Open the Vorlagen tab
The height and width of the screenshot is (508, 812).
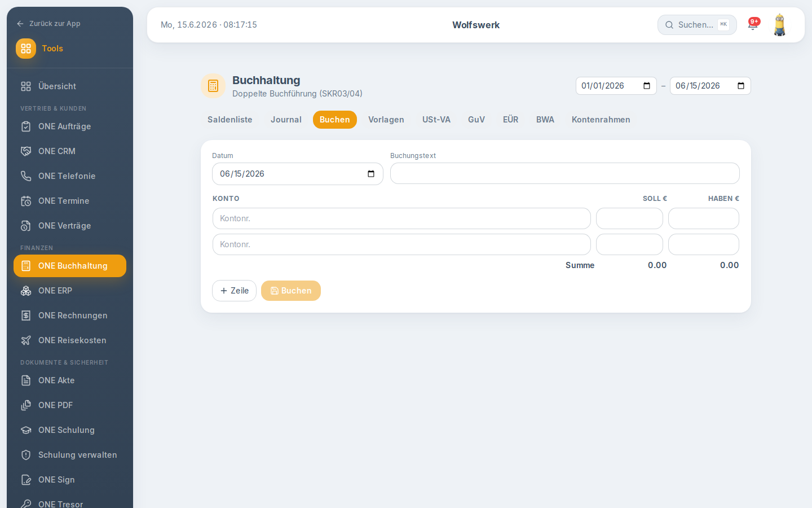pyautogui.click(x=386, y=120)
